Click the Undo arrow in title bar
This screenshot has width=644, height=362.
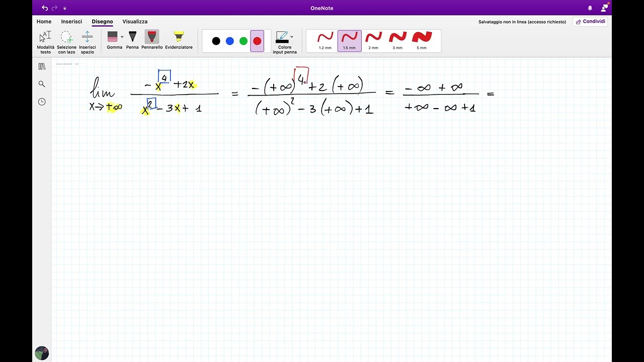(45, 8)
